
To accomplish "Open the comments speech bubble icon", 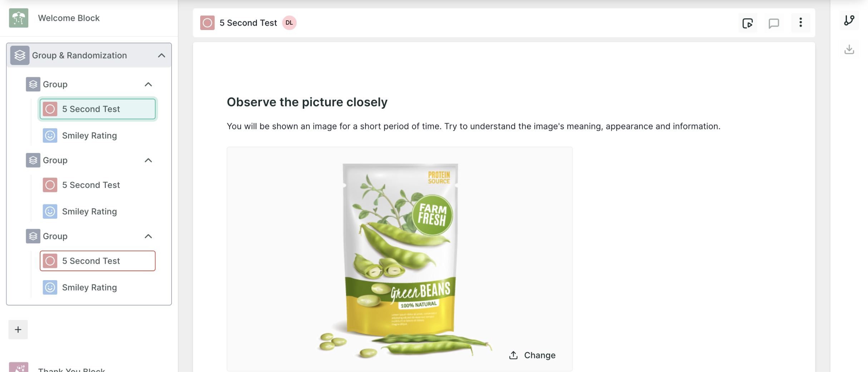I will (x=774, y=23).
